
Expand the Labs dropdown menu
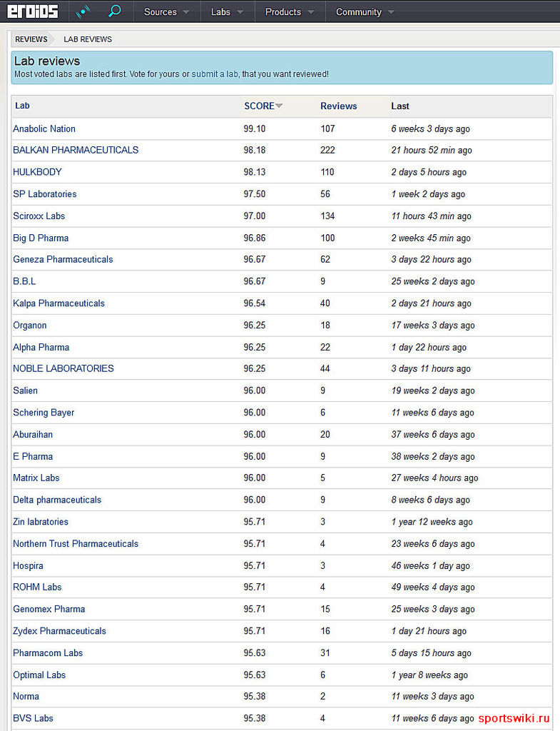227,12
